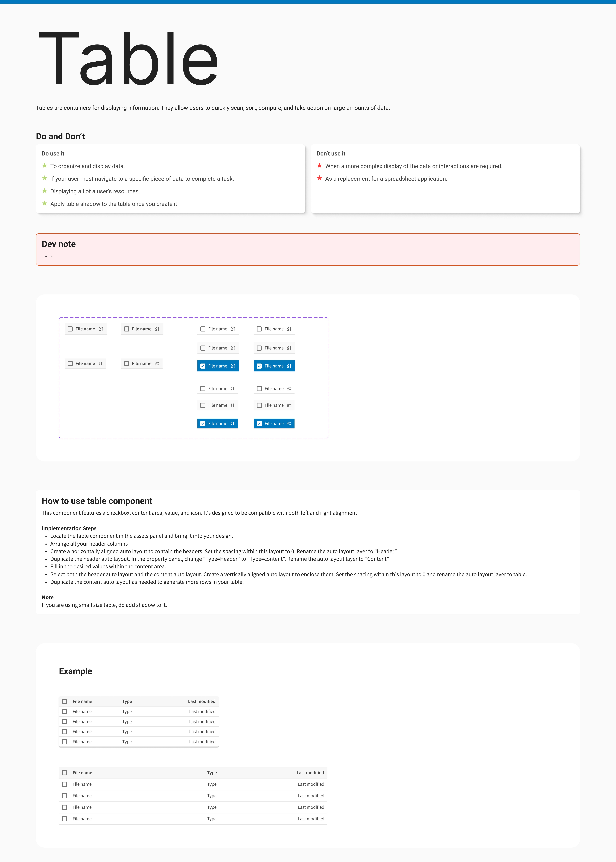Tick header checkbox of the small shadowed example table
Screen dimensions: 616x862
click(64, 701)
